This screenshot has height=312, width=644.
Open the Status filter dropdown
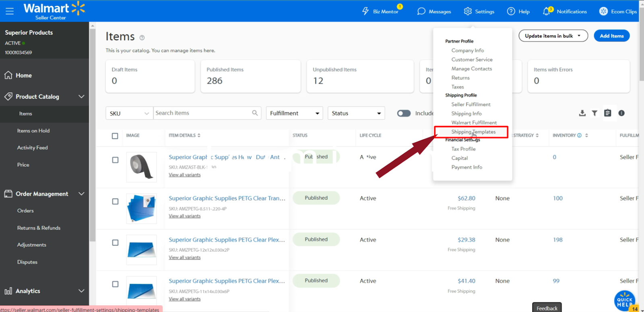tap(356, 113)
